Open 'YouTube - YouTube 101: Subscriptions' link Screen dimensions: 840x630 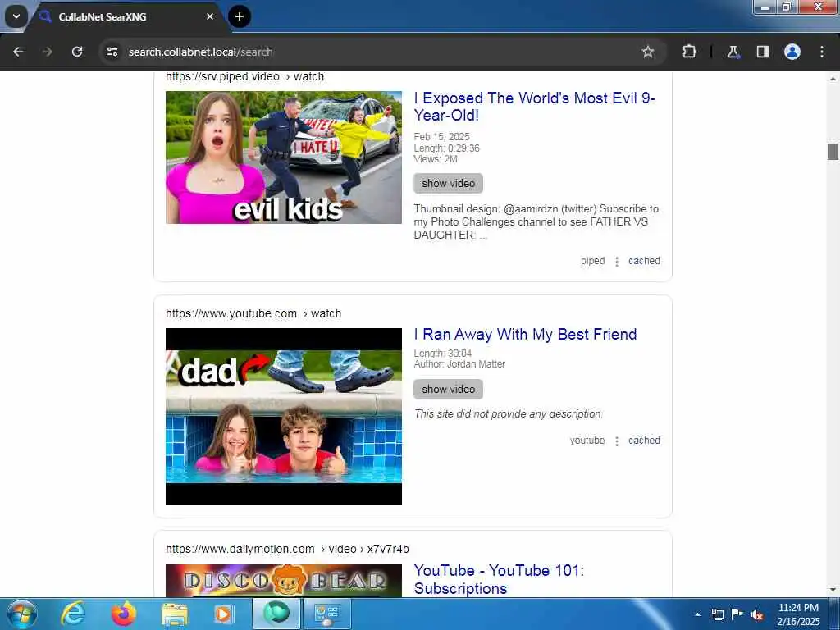click(499, 579)
